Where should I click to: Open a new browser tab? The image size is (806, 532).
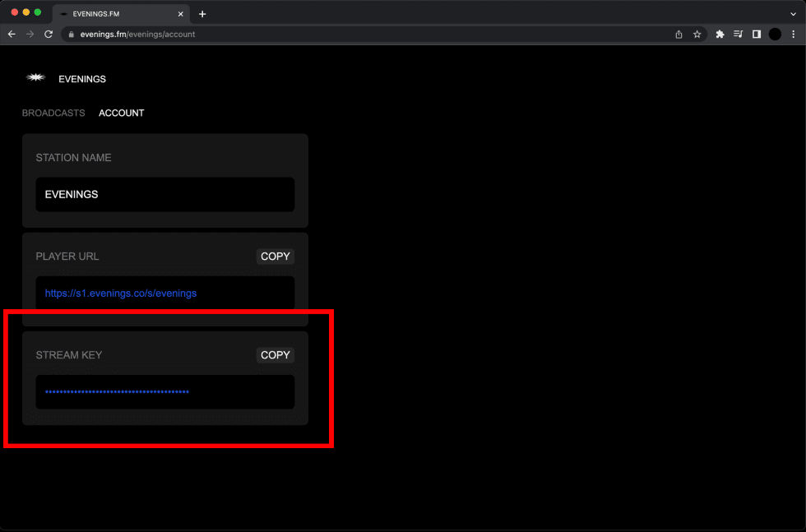pos(202,14)
